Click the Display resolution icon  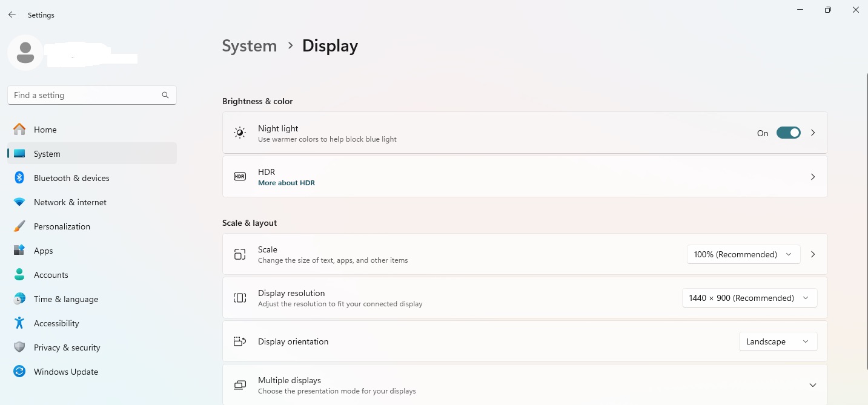click(x=240, y=298)
